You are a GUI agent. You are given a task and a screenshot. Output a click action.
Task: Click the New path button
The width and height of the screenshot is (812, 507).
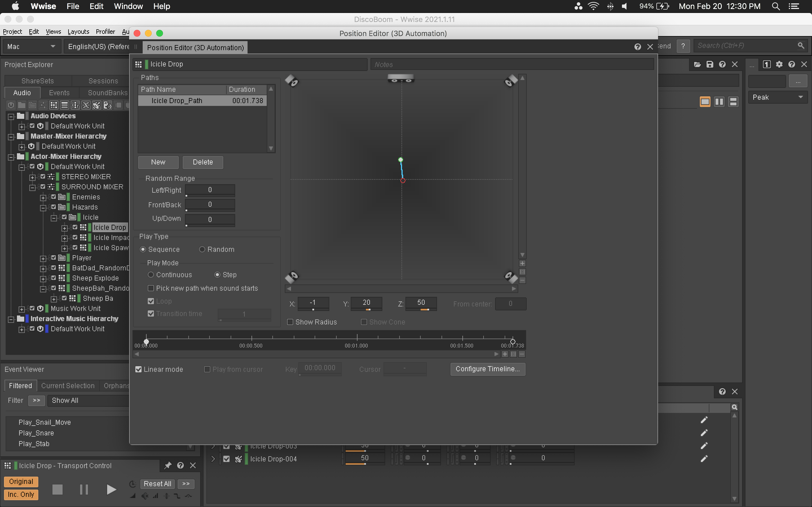pos(158,162)
